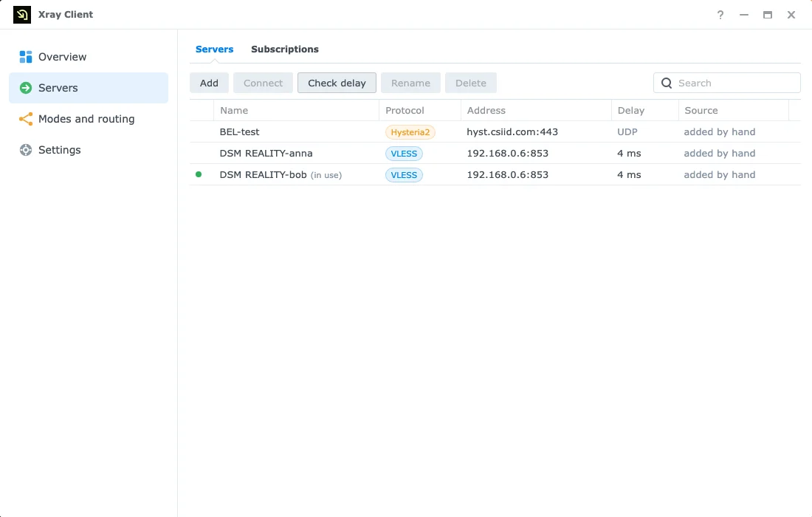Open Modes and routing in sidebar
812x517 pixels.
[x=89, y=119]
